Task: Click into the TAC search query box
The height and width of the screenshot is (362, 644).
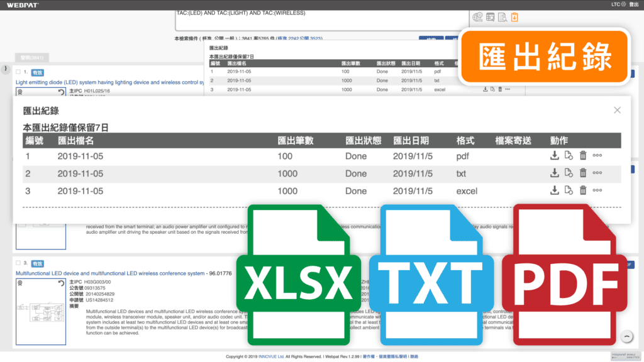Action: (314, 20)
